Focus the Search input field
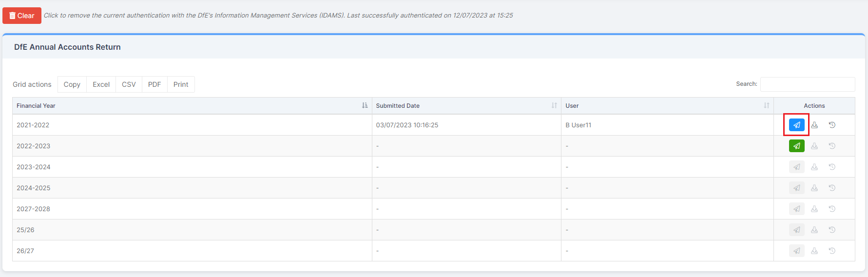This screenshot has width=868, height=277. [808, 84]
